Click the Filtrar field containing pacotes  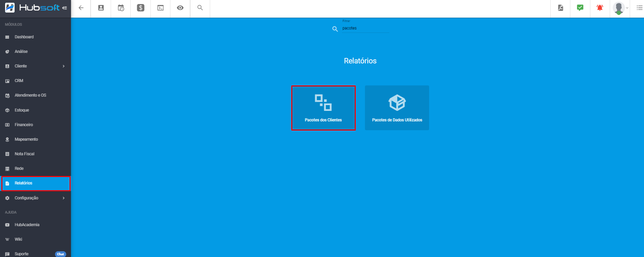(366, 28)
